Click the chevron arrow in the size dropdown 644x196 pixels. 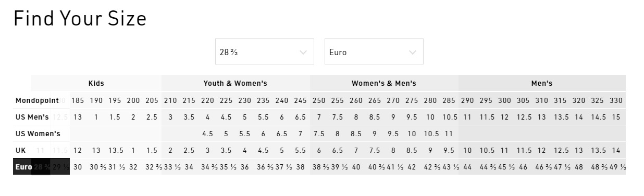tap(303, 52)
